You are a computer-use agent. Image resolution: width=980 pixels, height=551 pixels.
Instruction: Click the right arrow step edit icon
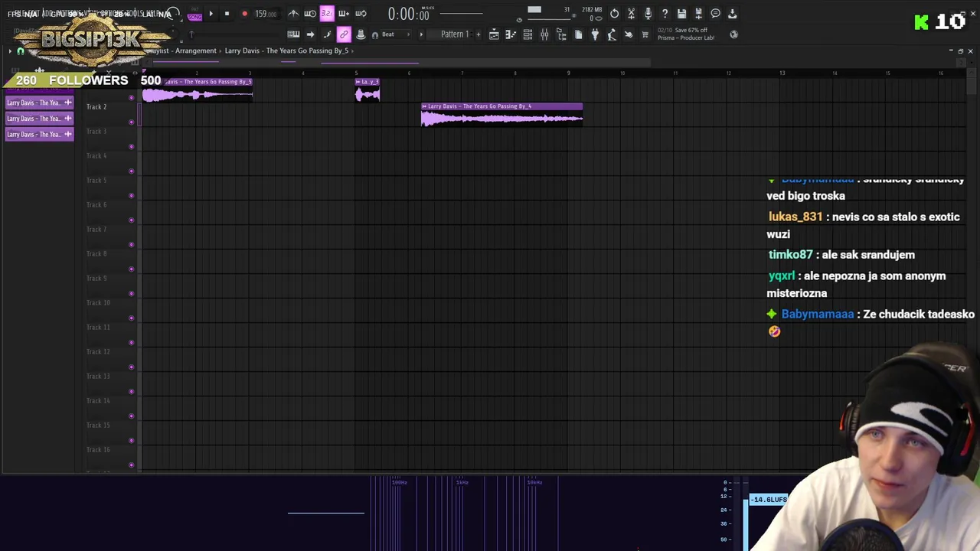coord(310,34)
